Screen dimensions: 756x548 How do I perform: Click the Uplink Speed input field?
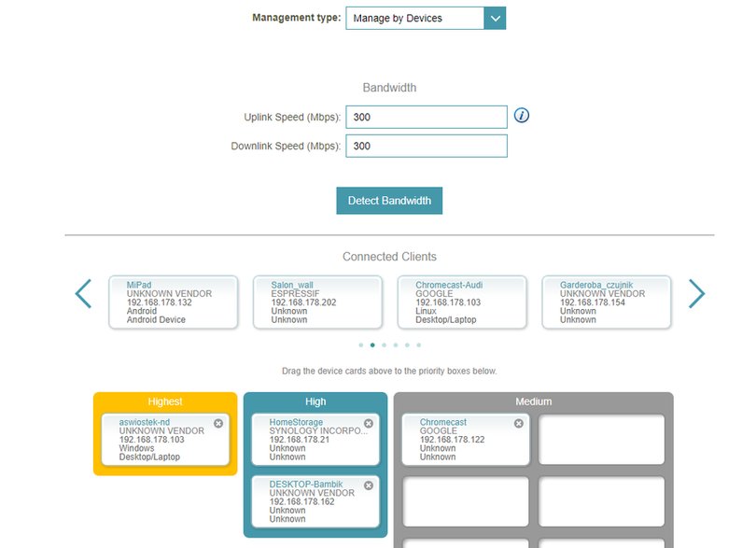point(427,118)
